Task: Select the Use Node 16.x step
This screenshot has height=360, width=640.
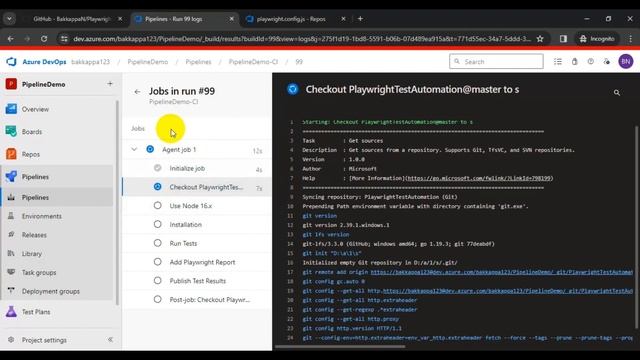Action: pyautogui.click(x=197, y=206)
